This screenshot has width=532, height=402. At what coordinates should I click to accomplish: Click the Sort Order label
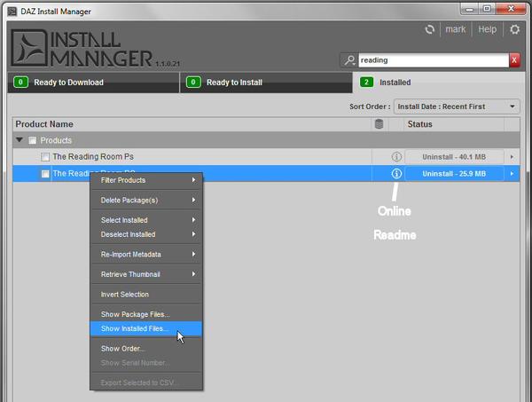coord(370,106)
